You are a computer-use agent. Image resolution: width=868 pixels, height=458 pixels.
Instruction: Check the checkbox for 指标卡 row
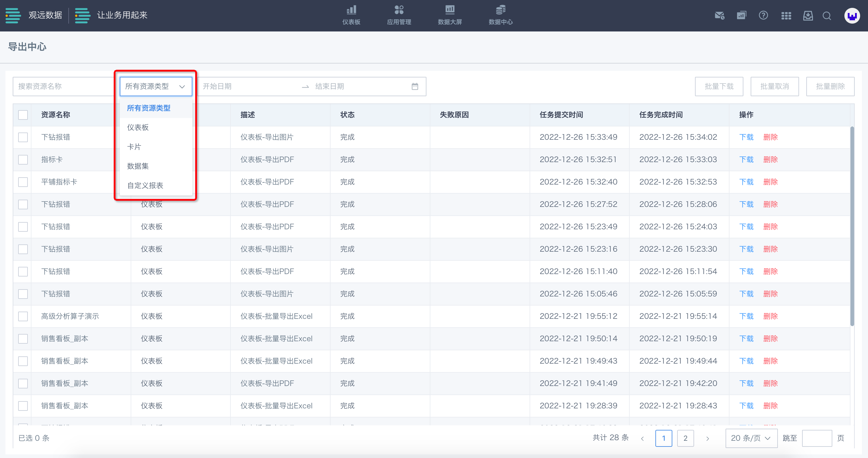[x=23, y=160]
